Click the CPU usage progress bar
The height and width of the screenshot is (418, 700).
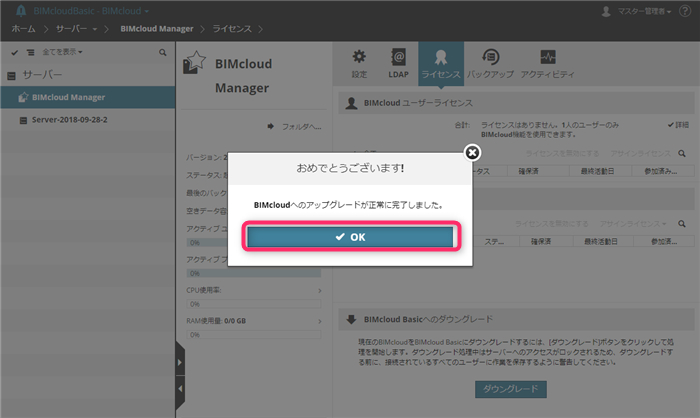tap(254, 304)
